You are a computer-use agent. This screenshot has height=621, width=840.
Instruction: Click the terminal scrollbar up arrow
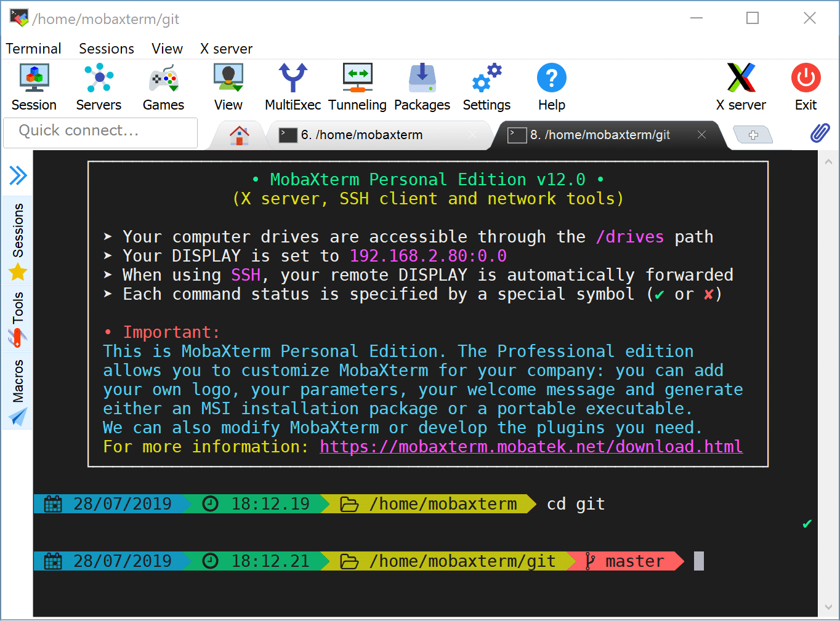(828, 162)
